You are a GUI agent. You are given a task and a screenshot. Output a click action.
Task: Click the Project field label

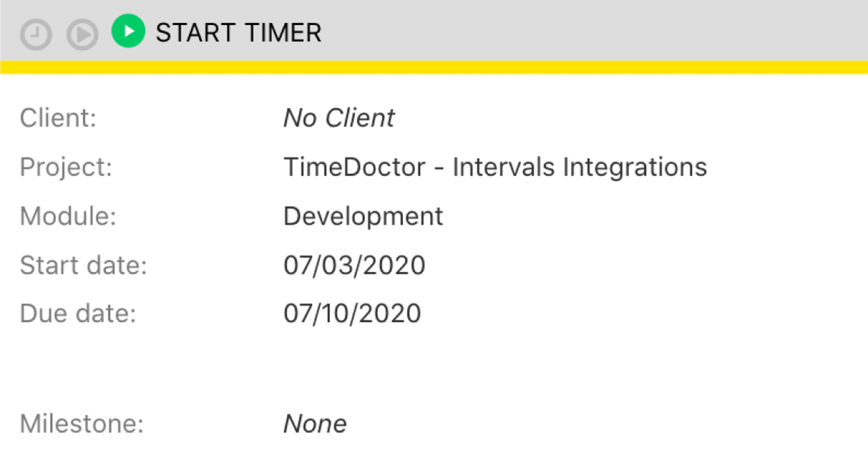(x=66, y=167)
